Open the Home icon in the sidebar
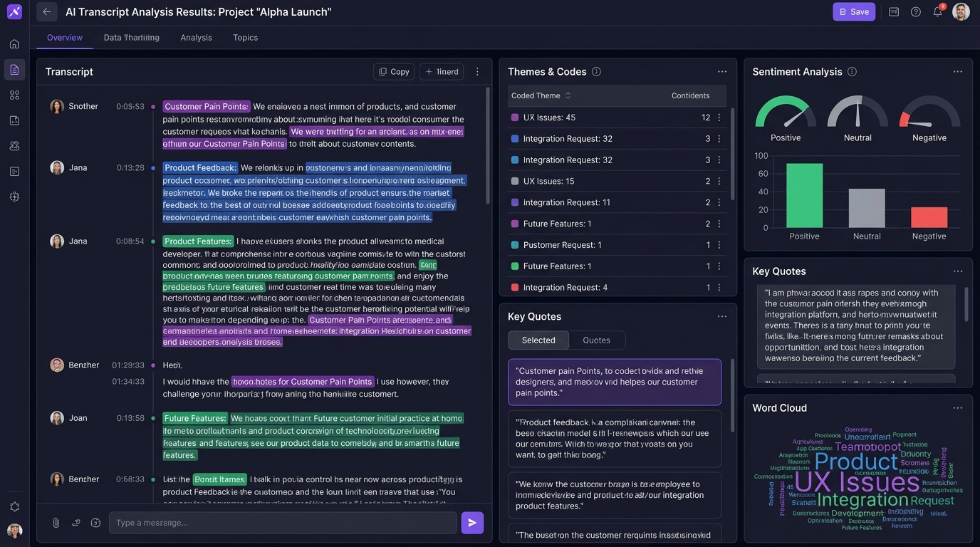 point(14,43)
